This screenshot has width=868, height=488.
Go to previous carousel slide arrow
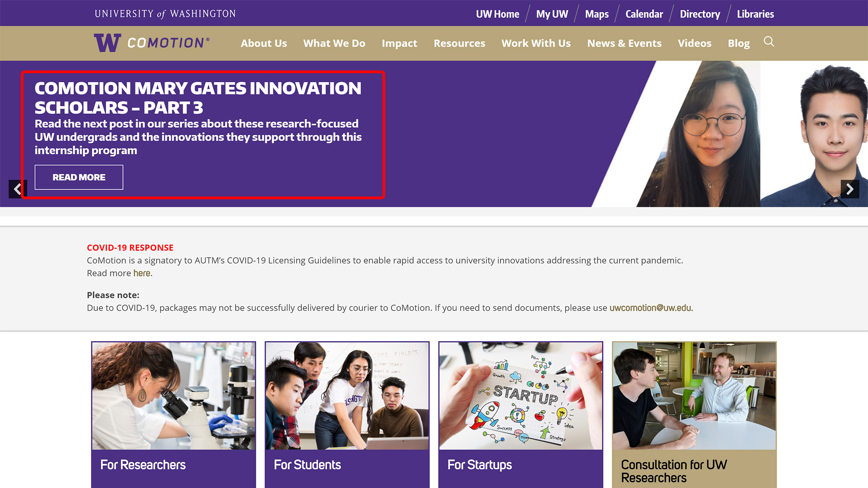point(18,189)
